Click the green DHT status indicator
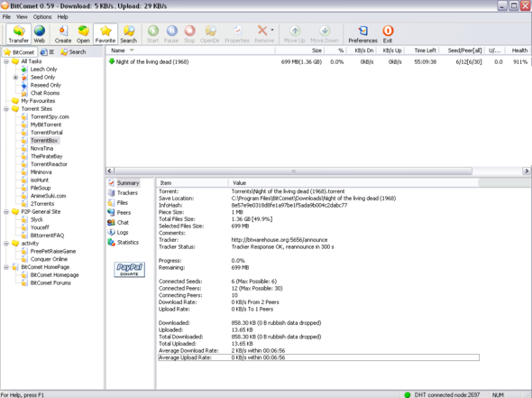Image resolution: width=532 pixels, height=398 pixels. [408, 394]
